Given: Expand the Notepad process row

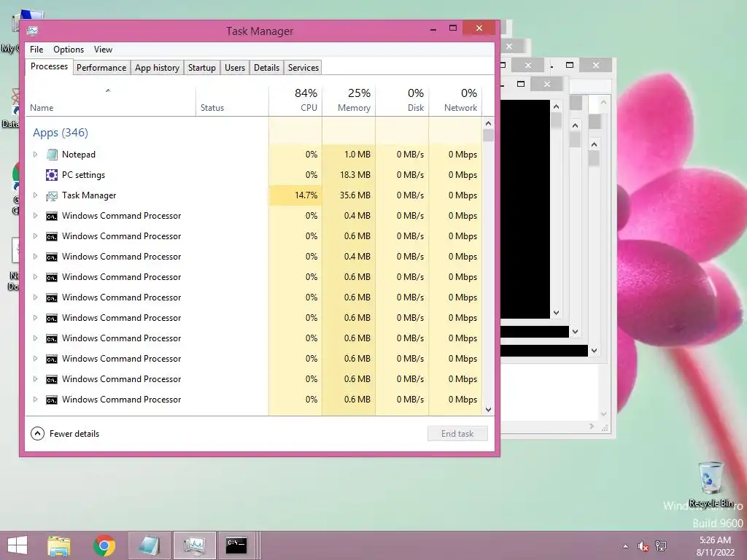Looking at the screenshot, I should pyautogui.click(x=35, y=155).
